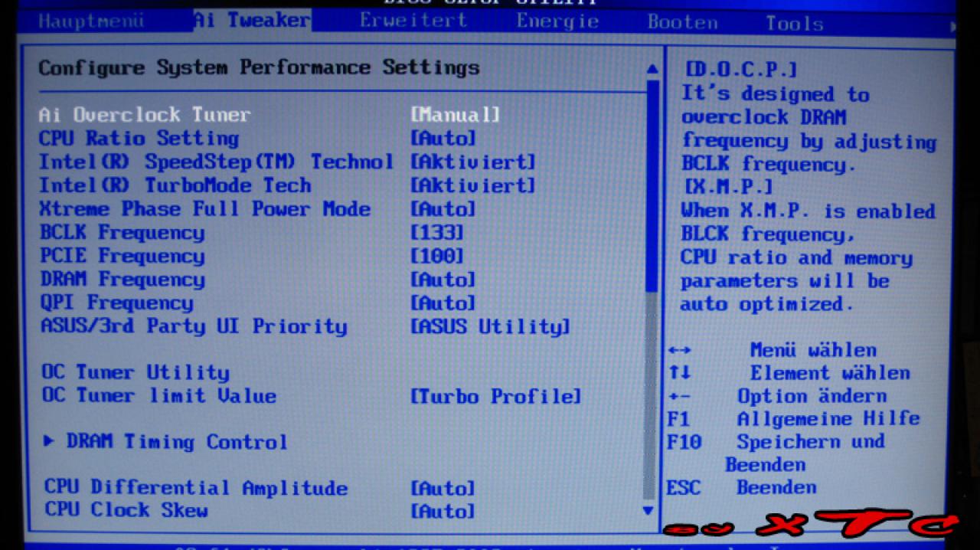Select the CPU Differential Amplitude label

coord(195,488)
